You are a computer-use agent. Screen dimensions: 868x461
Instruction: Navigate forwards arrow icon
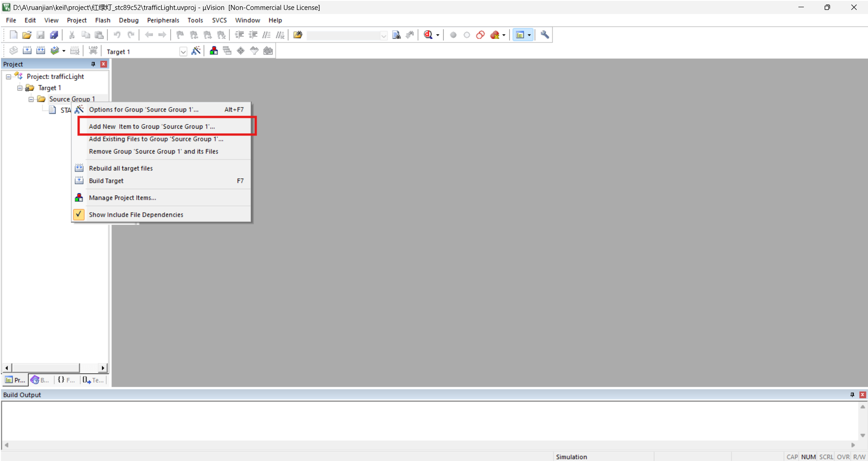pyautogui.click(x=162, y=35)
